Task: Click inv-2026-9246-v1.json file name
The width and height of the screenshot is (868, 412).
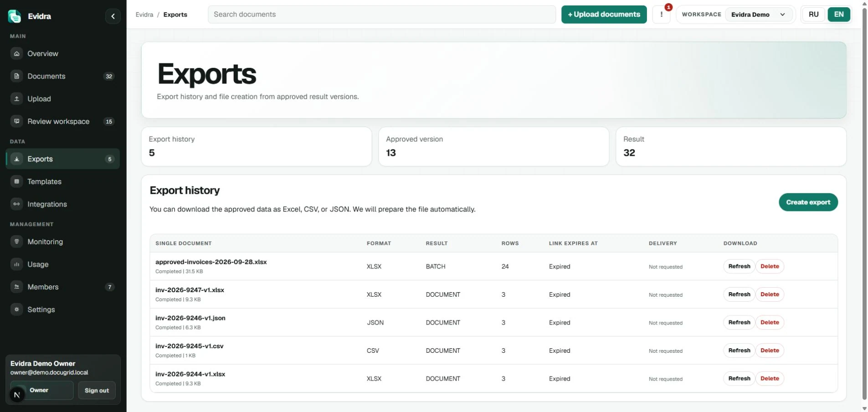Action: coord(190,318)
